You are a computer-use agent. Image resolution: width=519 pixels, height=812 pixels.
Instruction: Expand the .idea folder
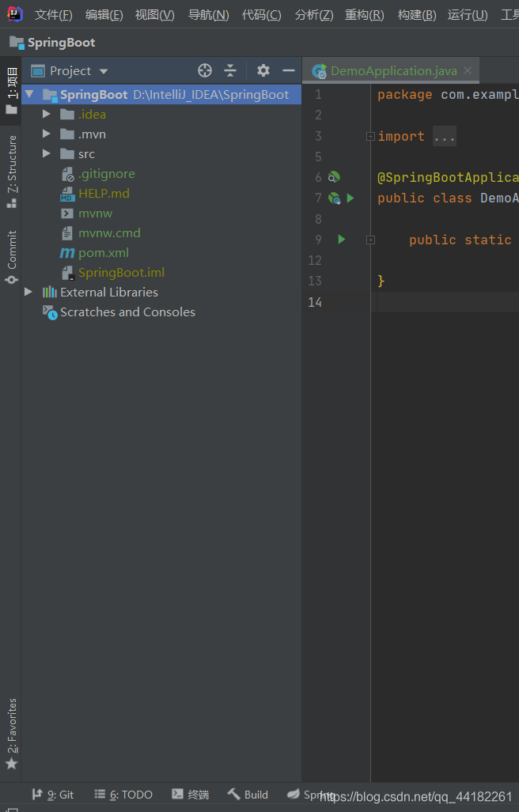click(47, 114)
